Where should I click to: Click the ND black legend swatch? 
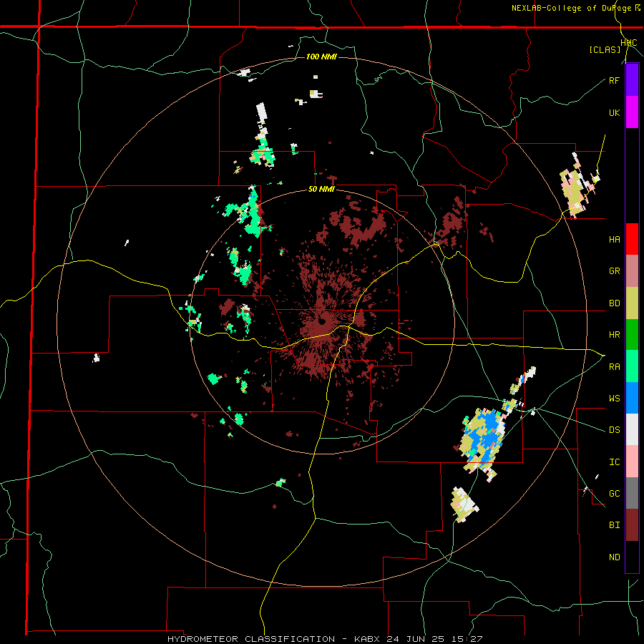(632, 557)
